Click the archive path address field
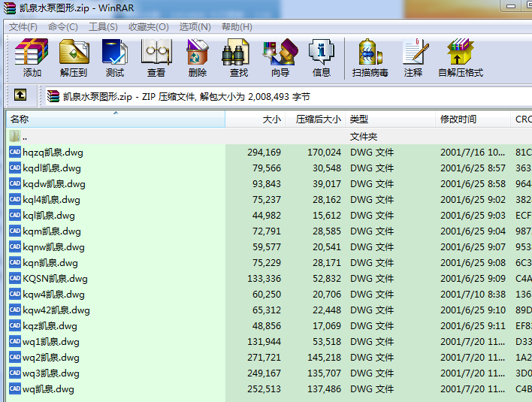This screenshot has width=532, height=402. click(x=289, y=96)
